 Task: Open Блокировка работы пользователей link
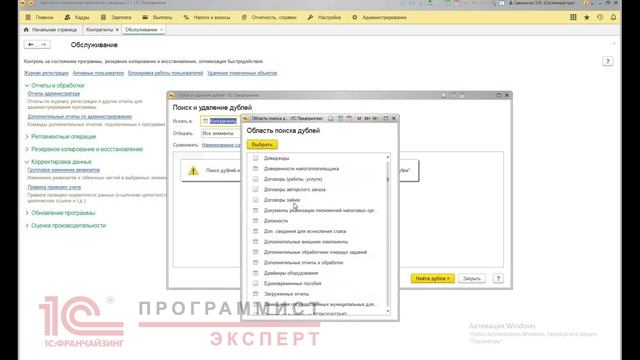pos(165,73)
